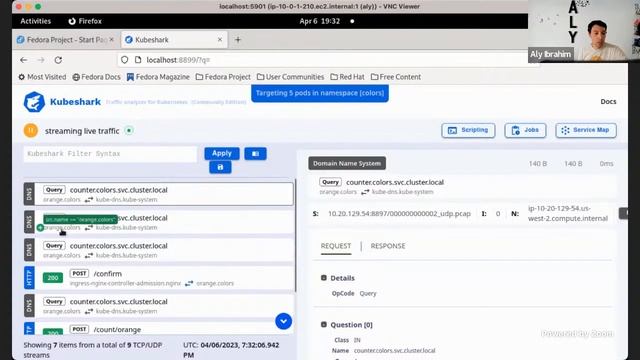
Task: Click the Query badge in the detail header
Action: [330, 182]
